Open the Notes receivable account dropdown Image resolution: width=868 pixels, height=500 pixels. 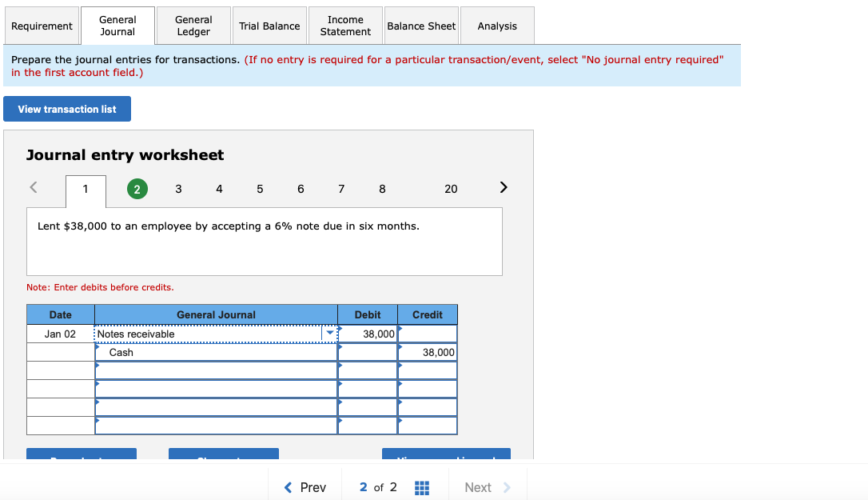[328, 334]
